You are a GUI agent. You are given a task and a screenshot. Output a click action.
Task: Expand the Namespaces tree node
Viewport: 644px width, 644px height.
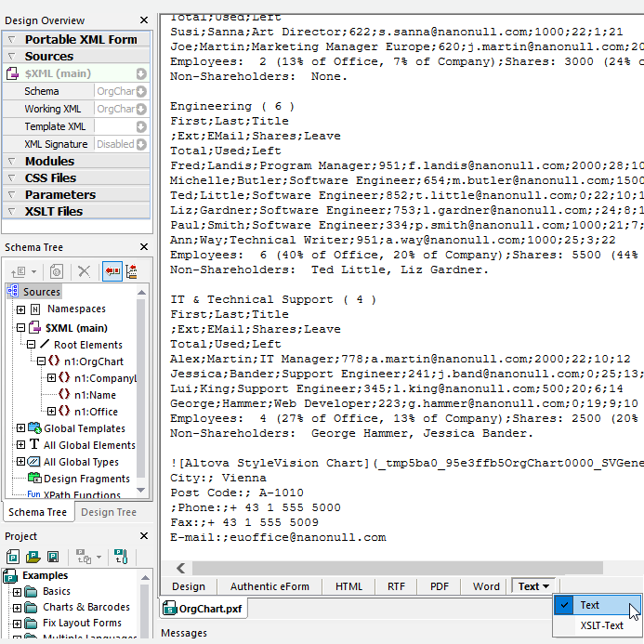20,309
